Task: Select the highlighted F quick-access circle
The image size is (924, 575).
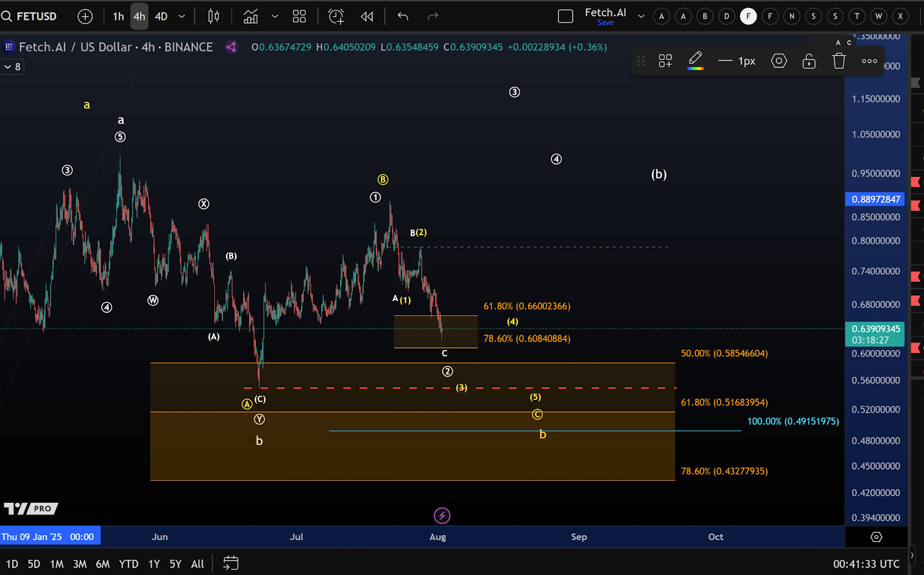Action: tap(748, 16)
